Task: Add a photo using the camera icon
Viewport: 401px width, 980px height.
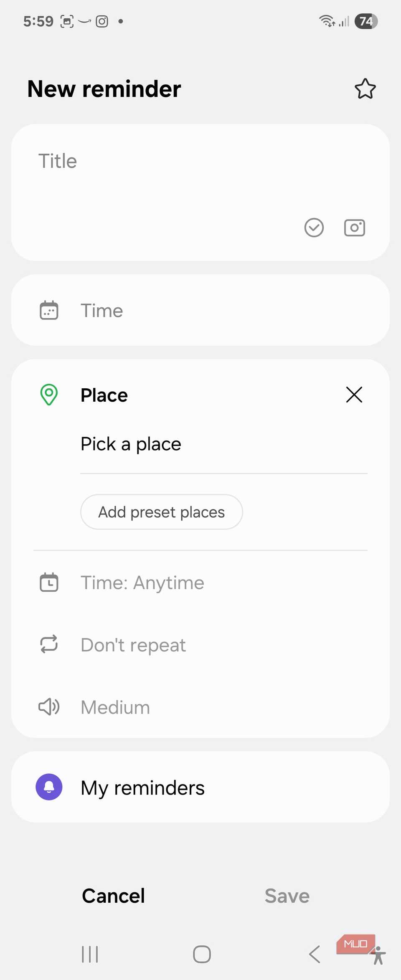Action: 354,228
